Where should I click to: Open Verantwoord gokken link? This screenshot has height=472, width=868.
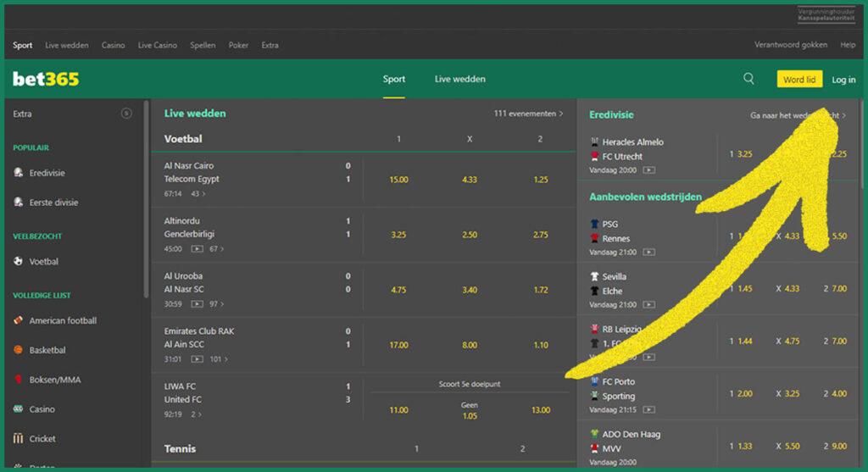[791, 45]
